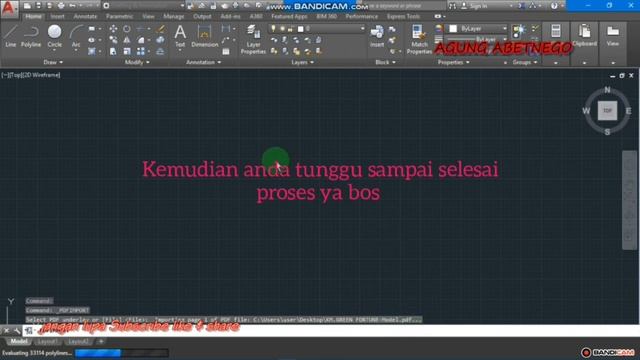Switch to the Manage ribbon tab

[173, 16]
